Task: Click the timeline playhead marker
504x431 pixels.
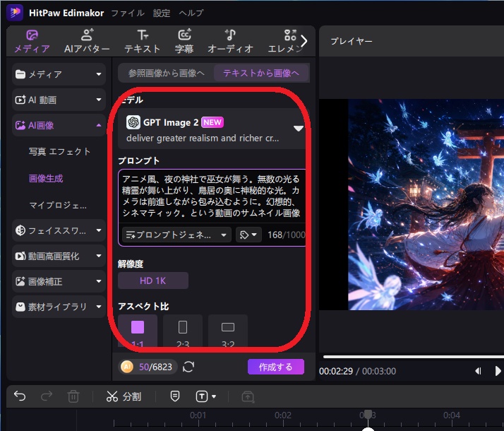Action: tap(368, 413)
